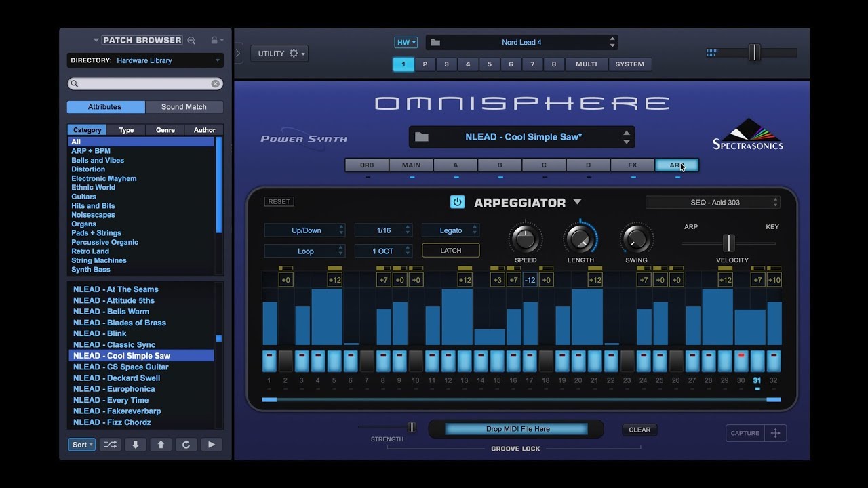Toggle arpeggiator step 18 button
This screenshot has height=488, width=868.
pyautogui.click(x=546, y=361)
